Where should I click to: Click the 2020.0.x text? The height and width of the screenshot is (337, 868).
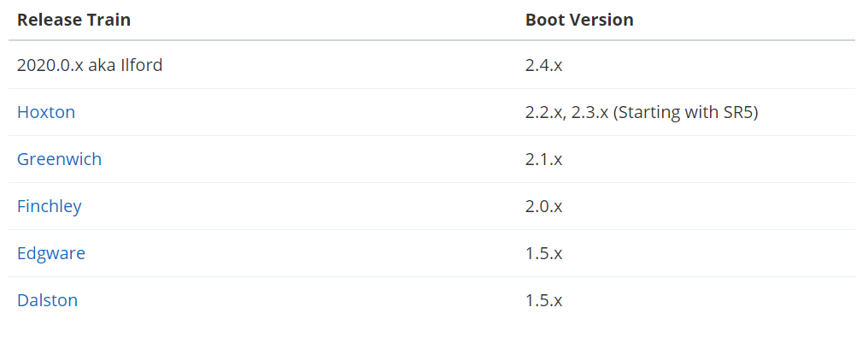tap(50, 65)
